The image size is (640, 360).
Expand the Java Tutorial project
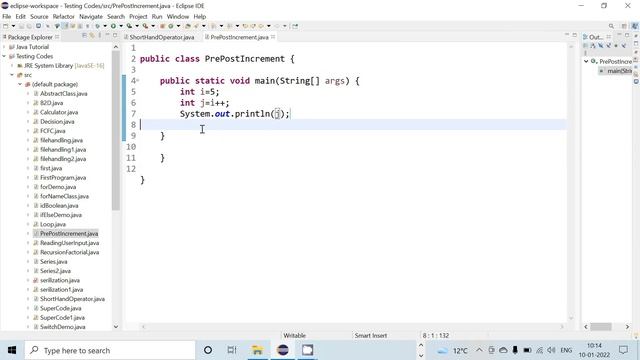click(x=4, y=47)
